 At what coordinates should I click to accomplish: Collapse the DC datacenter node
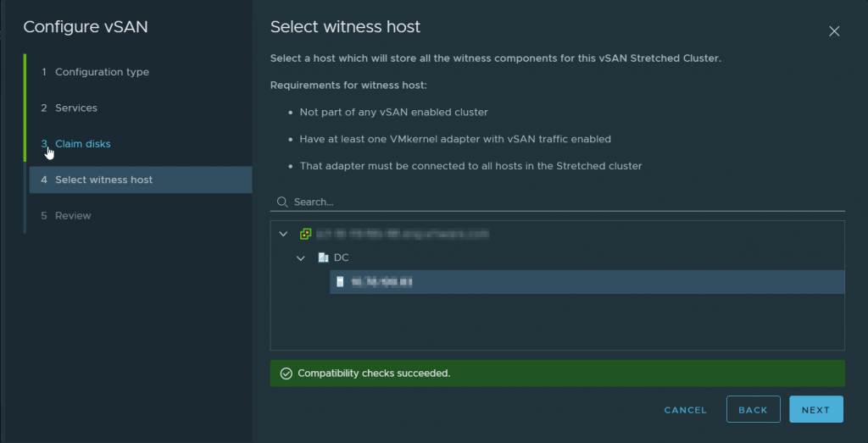point(301,257)
